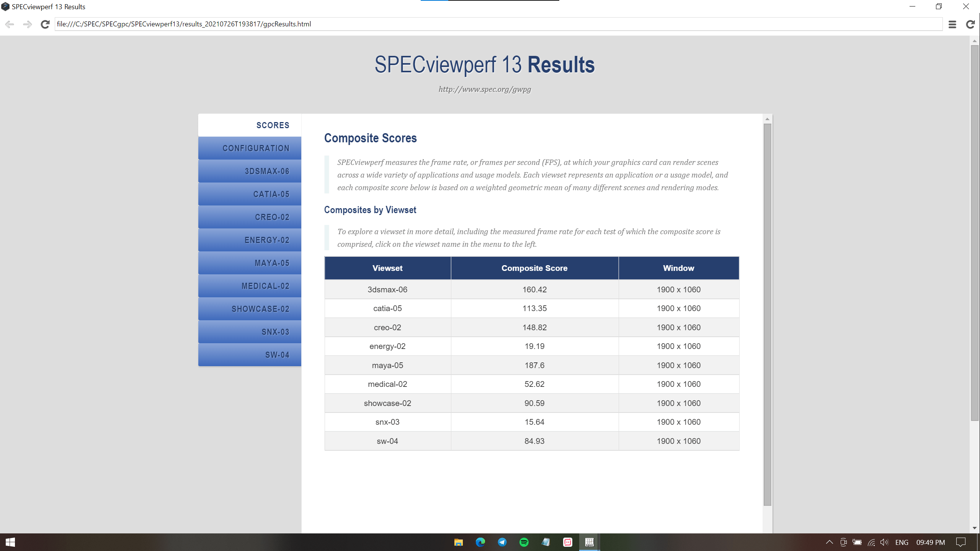Screen dimensions: 980x551
Task: Click the browser back arrow
Action: point(10,24)
